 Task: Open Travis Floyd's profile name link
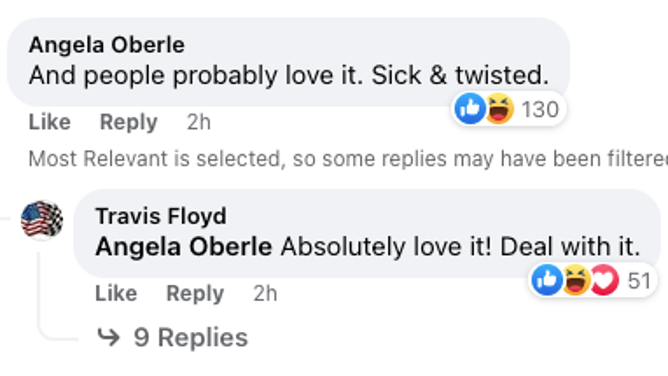[161, 216]
